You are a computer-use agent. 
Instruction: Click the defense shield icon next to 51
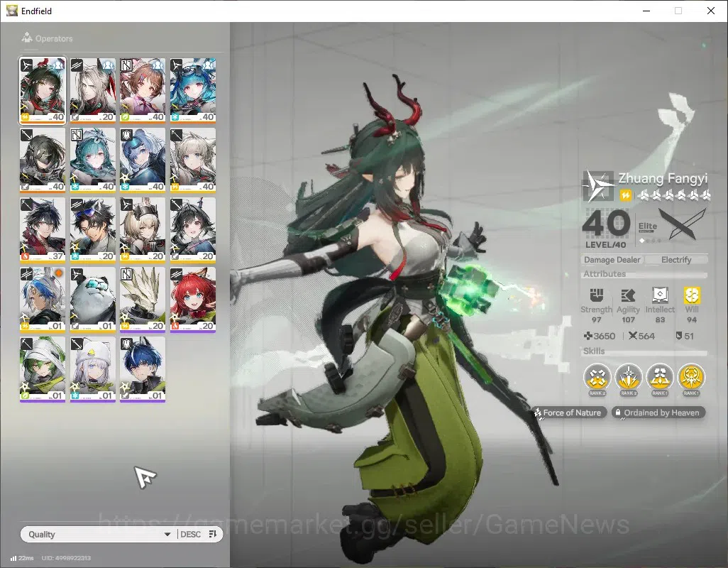(679, 336)
